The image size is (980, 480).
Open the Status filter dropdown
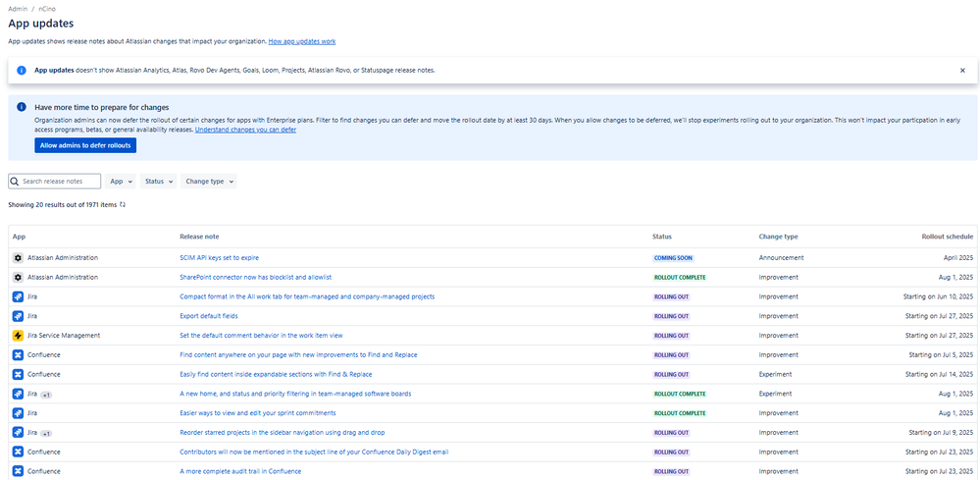pyautogui.click(x=158, y=182)
